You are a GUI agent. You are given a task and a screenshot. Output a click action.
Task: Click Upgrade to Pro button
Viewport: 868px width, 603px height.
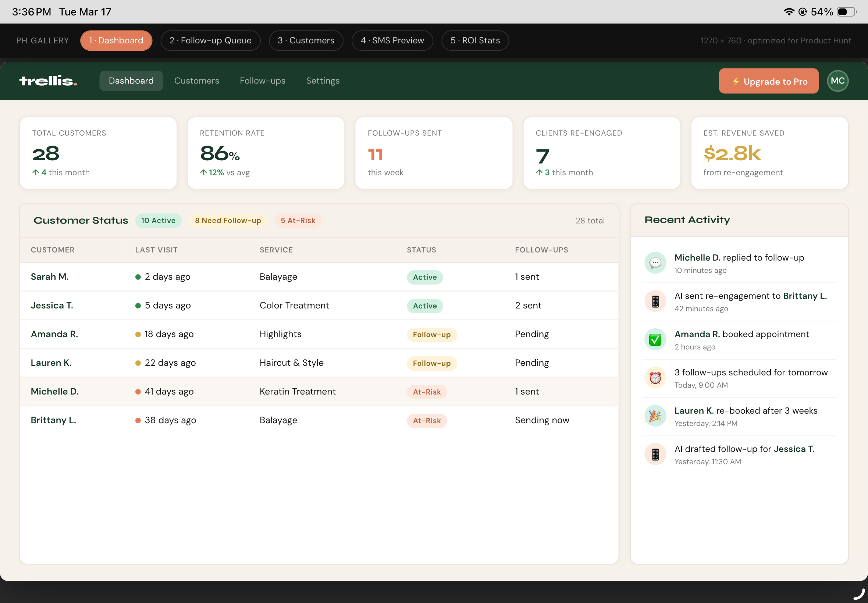[768, 81]
